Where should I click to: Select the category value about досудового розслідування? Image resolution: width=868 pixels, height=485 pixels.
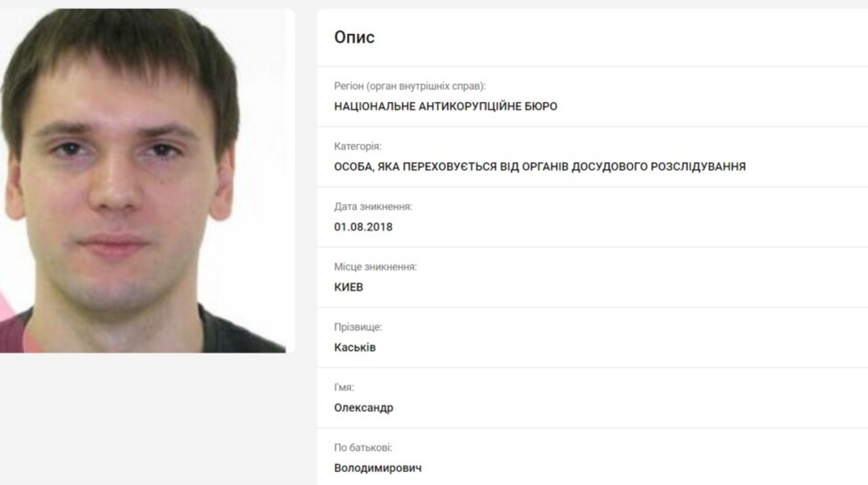click(540, 166)
